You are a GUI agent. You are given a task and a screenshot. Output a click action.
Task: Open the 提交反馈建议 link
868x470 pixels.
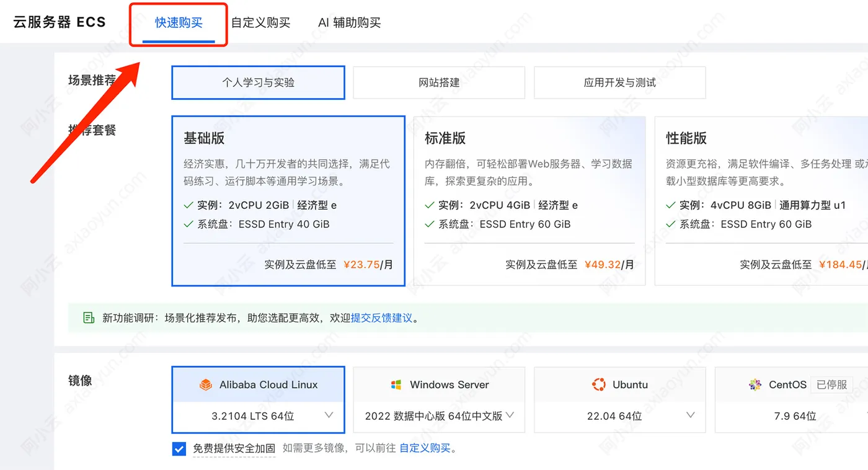coord(381,318)
